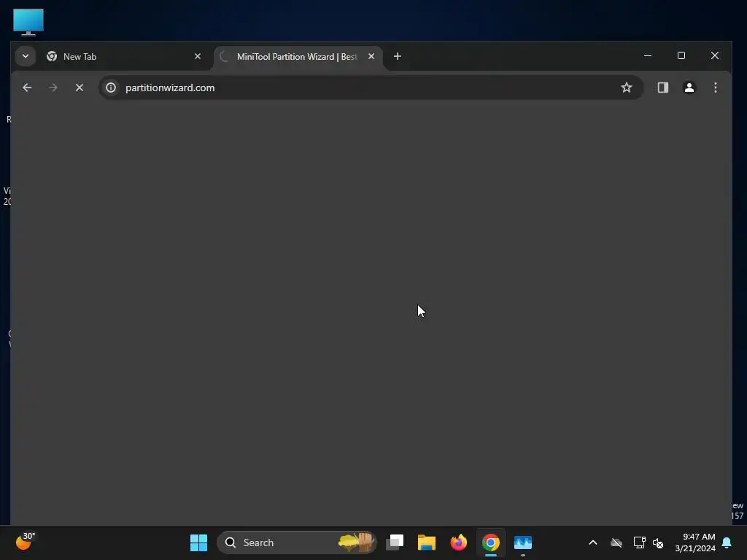Screen dimensions: 747x560
Task: Stop loading the page with X button
Action: tap(80, 87)
